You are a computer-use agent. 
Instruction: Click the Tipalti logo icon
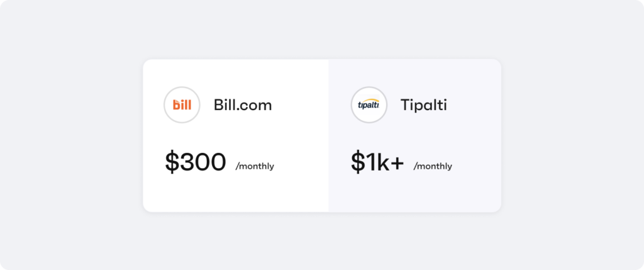click(x=369, y=105)
